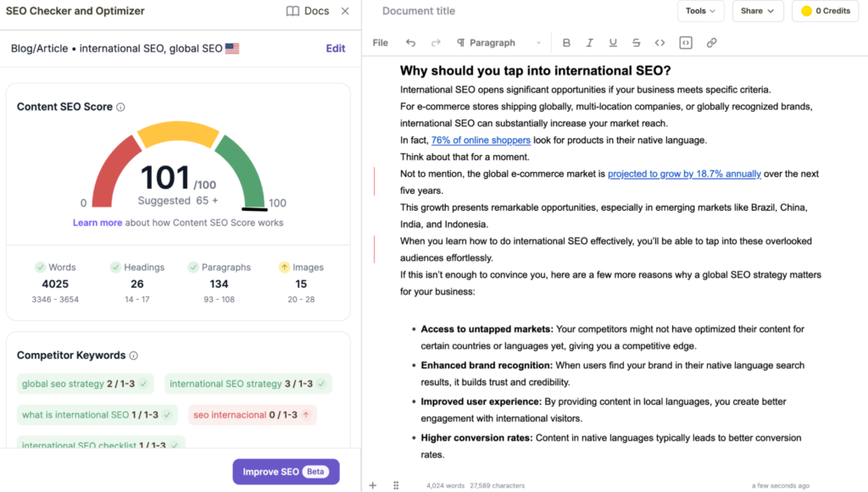Click the 'a few seconds ago' timestamp
This screenshot has height=492, width=868.
(x=780, y=486)
